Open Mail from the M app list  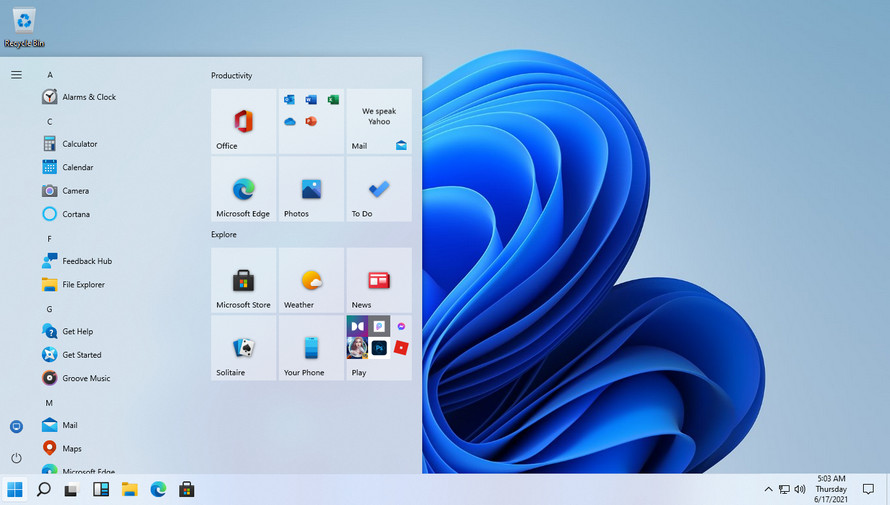pyautogui.click(x=60, y=425)
